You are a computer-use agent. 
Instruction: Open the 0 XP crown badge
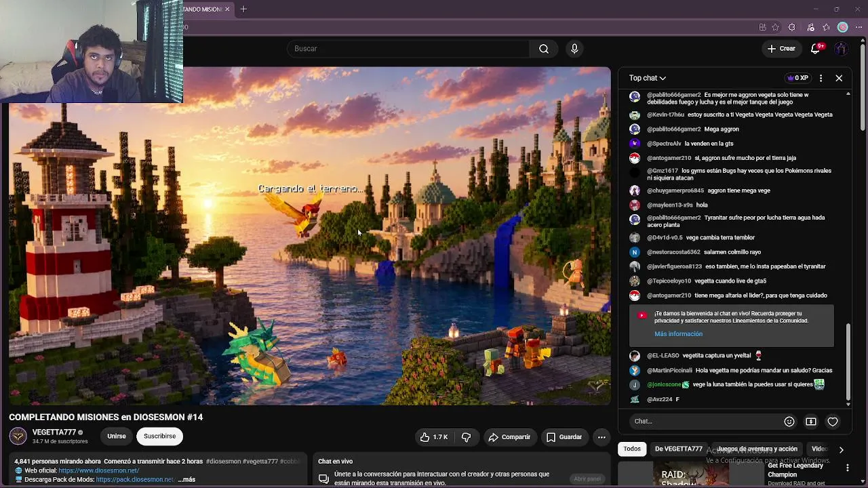(x=797, y=78)
